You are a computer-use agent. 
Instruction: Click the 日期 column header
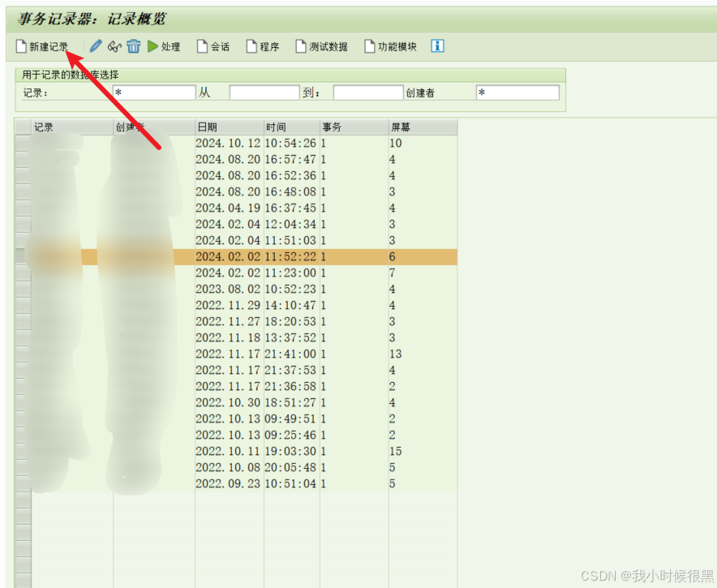229,127
